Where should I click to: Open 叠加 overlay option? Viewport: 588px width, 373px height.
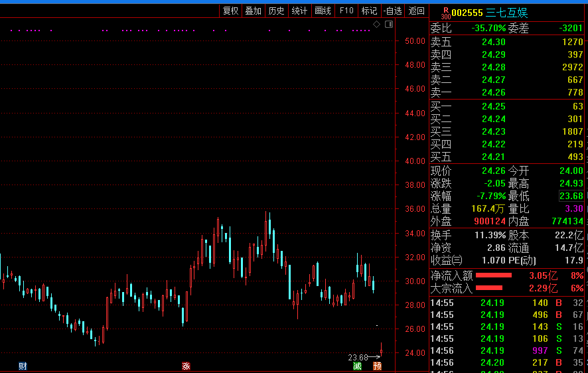253,11
